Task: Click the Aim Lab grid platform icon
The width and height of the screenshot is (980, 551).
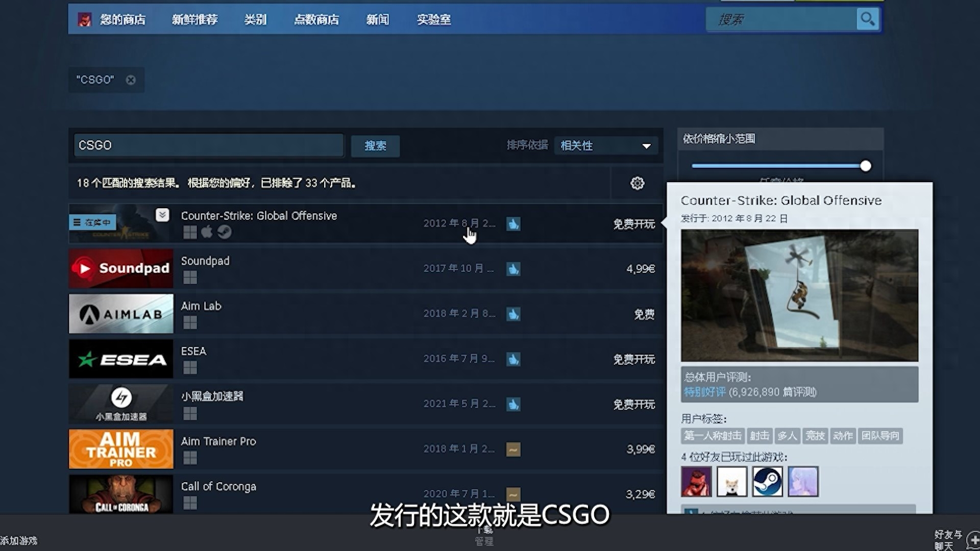Action: click(x=189, y=322)
